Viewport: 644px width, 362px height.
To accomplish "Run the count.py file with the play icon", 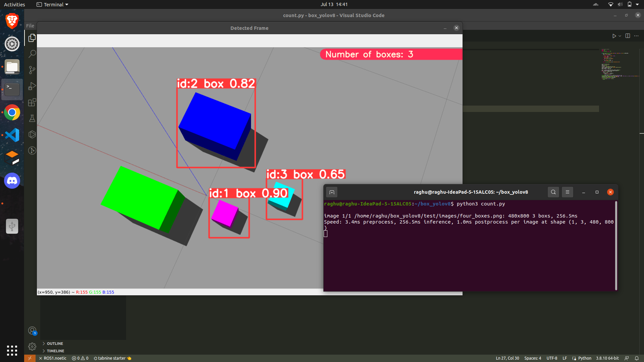I will [x=614, y=36].
